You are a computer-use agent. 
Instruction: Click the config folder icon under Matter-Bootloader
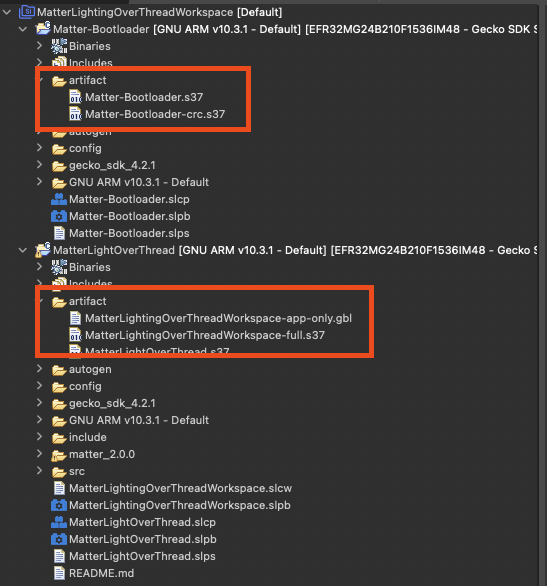click(59, 149)
